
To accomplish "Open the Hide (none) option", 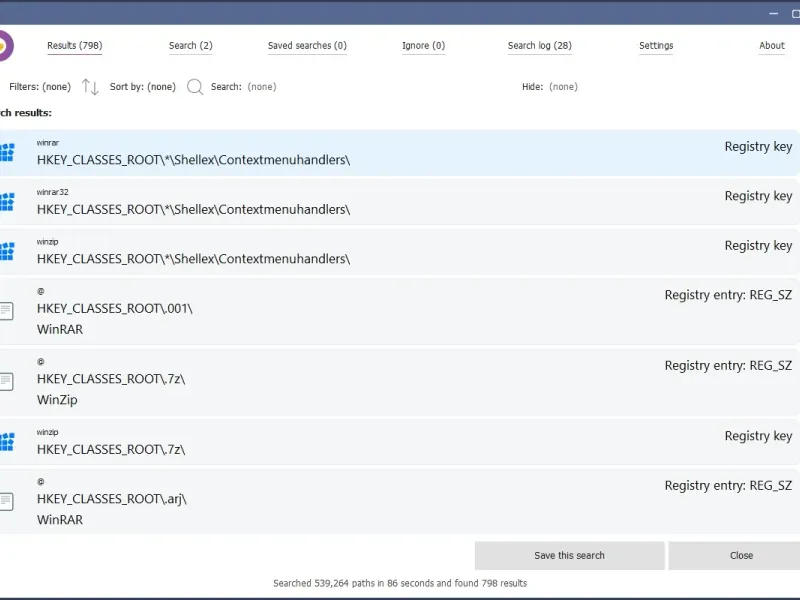I will 550,87.
